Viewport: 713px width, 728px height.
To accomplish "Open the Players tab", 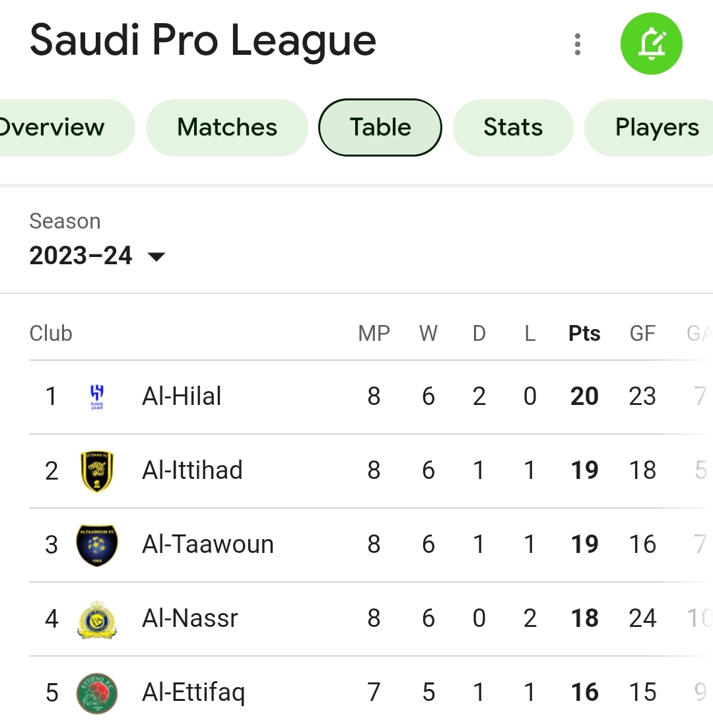I will (650, 127).
